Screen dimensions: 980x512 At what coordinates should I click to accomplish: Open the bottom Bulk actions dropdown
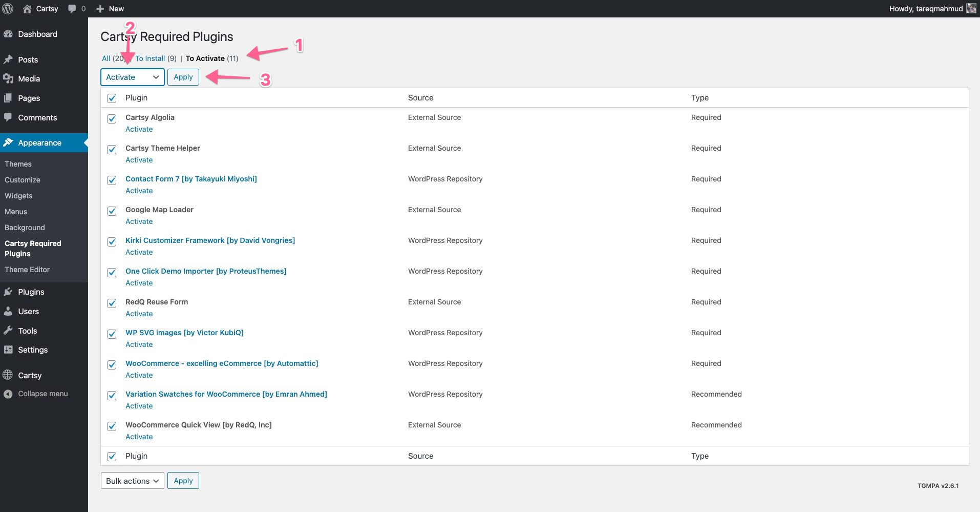(x=133, y=481)
